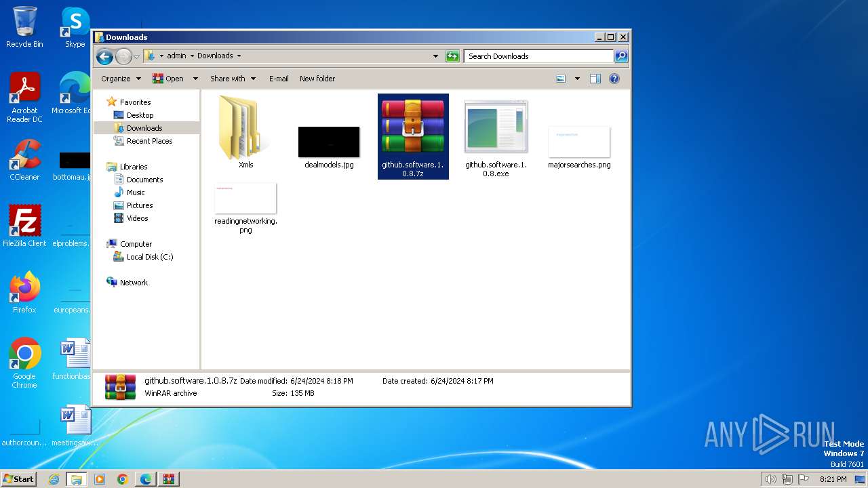Select Favorites in navigation pane
Screen dimensions: 868x488
coord(135,102)
